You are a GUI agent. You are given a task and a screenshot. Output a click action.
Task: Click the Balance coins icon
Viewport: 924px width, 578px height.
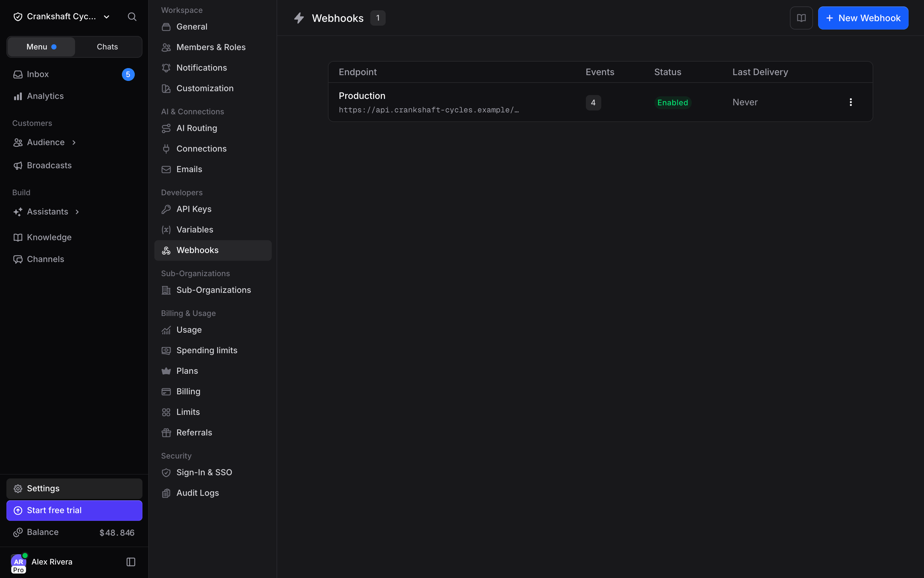[18, 532]
